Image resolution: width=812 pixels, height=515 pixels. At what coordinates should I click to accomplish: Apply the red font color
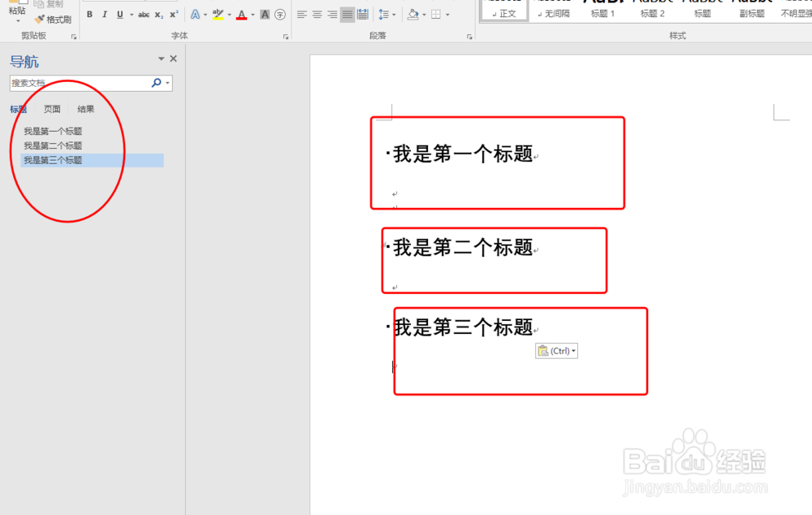coord(241,15)
